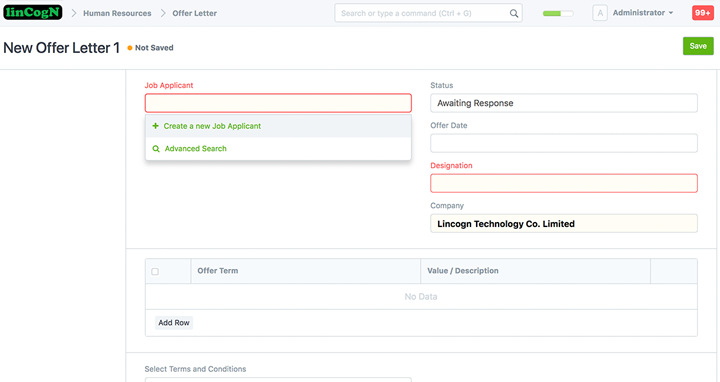Click the top search command bar

click(428, 13)
